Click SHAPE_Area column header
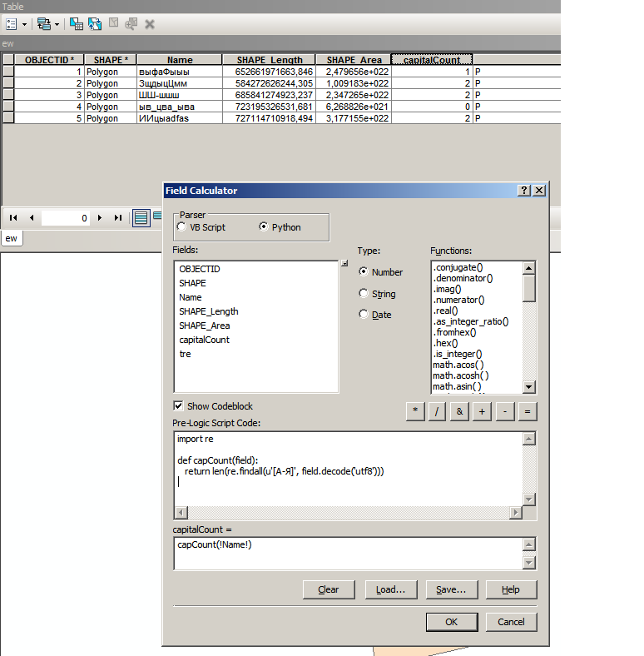Image resolution: width=644 pixels, height=656 pixels. [x=354, y=60]
